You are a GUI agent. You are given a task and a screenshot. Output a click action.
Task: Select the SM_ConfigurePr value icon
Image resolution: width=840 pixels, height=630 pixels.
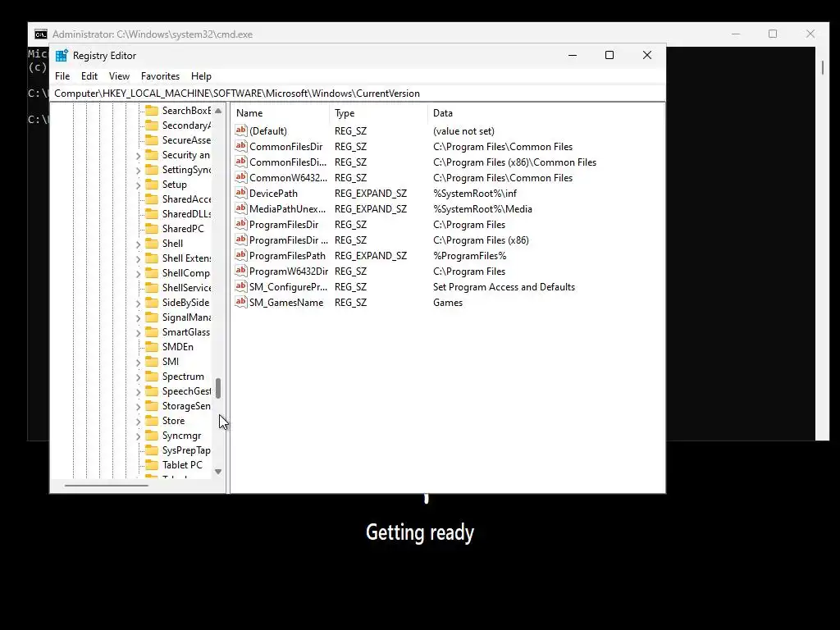pos(241,286)
